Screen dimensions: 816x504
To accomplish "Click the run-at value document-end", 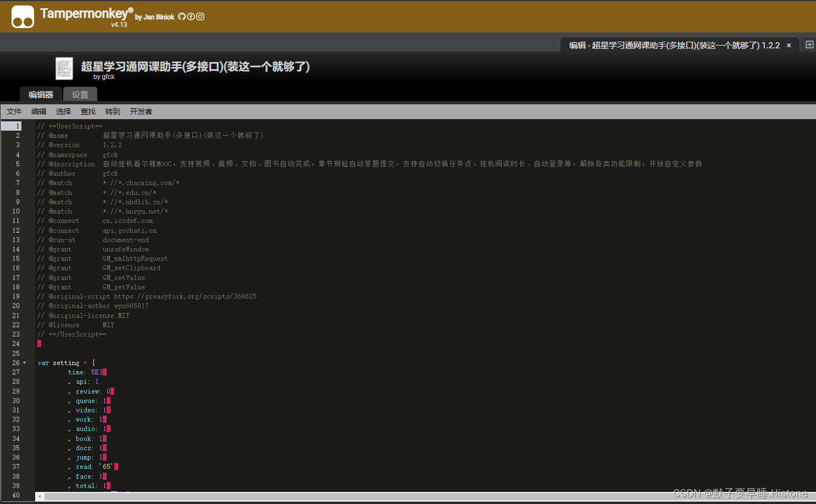I will tap(126, 240).
